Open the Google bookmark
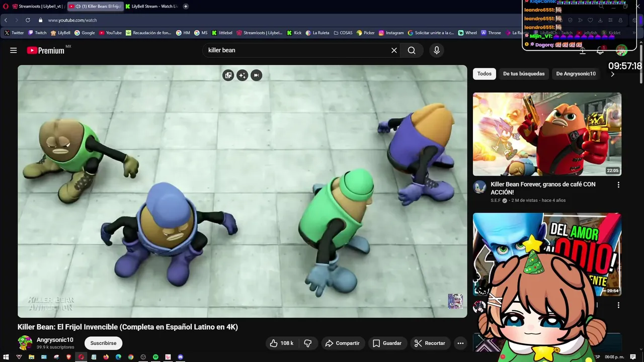Screen dimensions: 644x362 (x=85, y=33)
